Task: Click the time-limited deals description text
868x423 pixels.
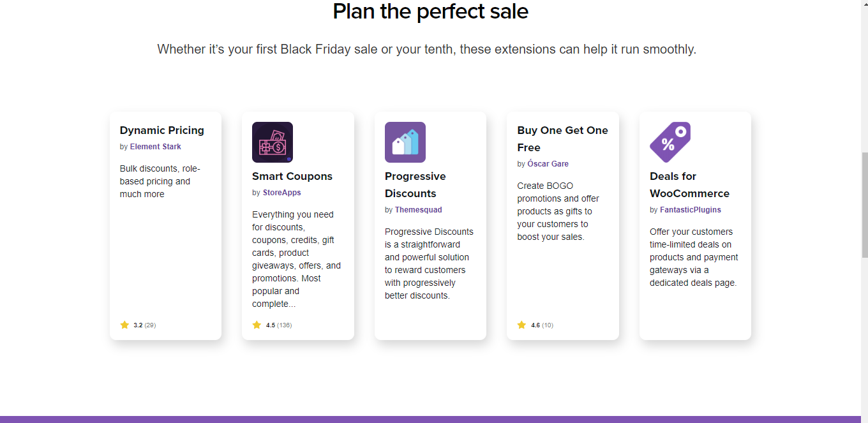Action: (694, 257)
